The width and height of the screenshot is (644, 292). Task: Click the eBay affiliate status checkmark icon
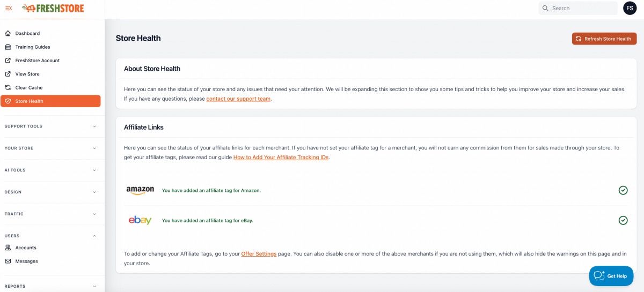coord(623,220)
